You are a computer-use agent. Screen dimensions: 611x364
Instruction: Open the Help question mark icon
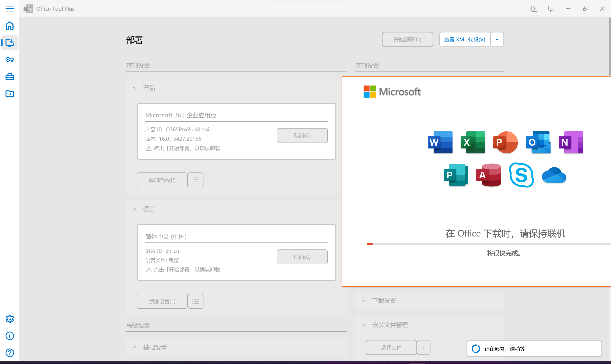click(10, 353)
